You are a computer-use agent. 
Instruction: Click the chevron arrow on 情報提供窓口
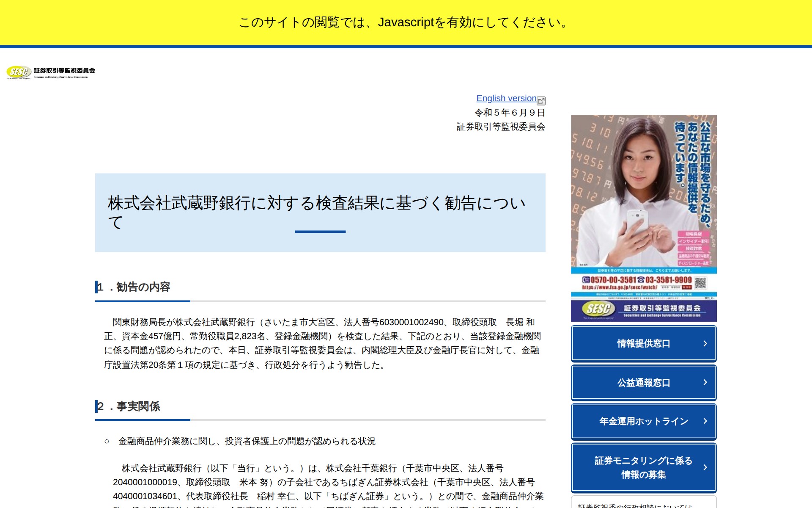tap(705, 343)
